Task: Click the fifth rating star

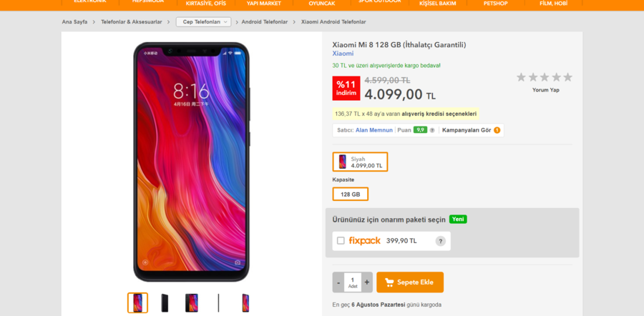Action: click(567, 77)
